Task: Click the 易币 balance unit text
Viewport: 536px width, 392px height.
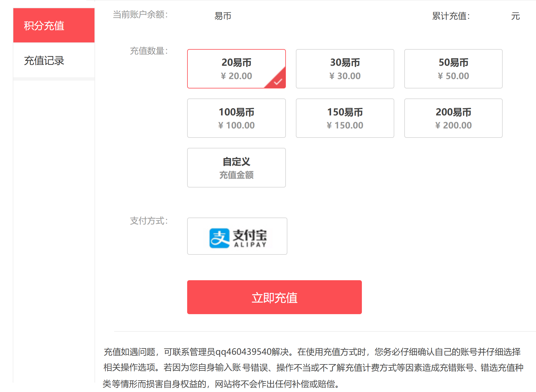Action: [223, 16]
